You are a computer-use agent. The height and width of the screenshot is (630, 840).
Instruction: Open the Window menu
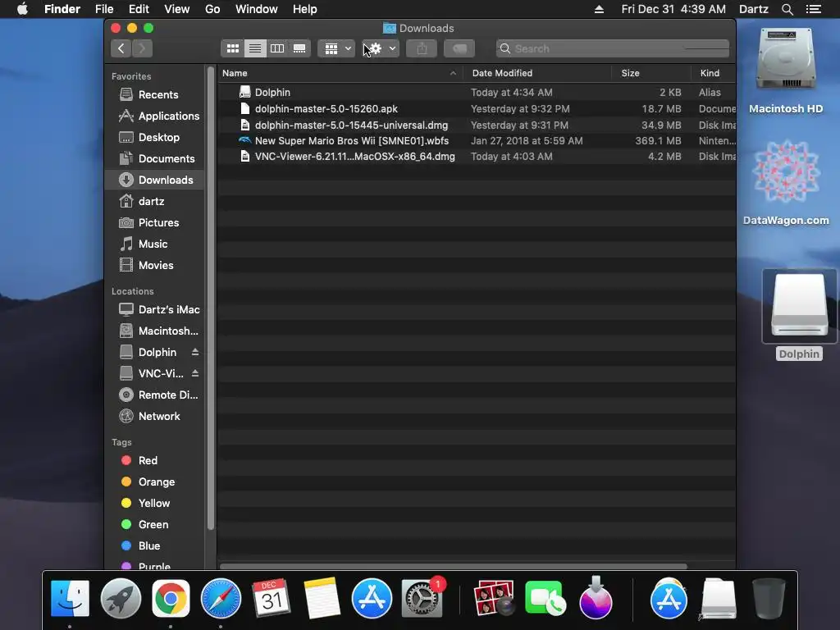coord(257,9)
